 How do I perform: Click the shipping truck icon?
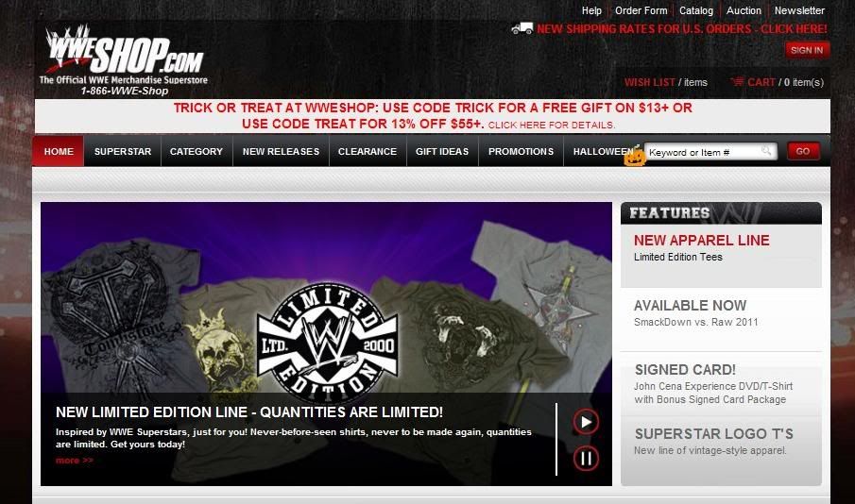tap(522, 28)
